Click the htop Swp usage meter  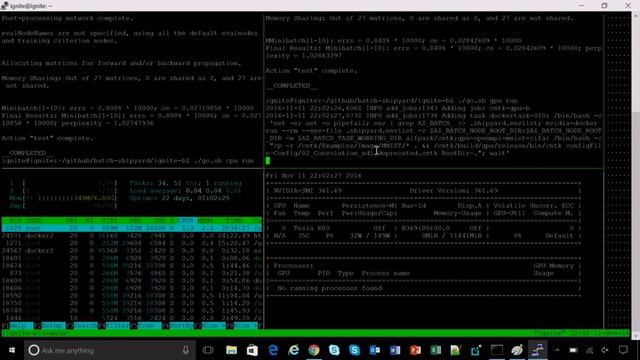click(63, 206)
